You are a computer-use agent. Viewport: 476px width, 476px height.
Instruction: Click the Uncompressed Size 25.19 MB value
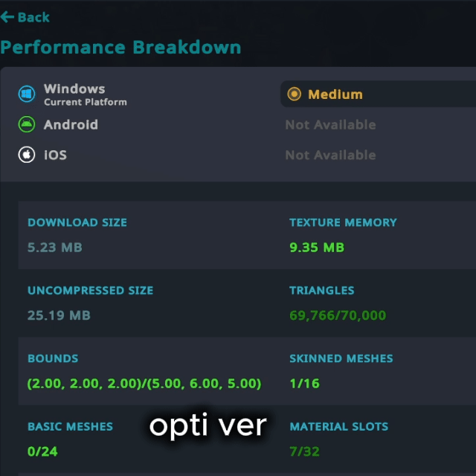point(59,315)
